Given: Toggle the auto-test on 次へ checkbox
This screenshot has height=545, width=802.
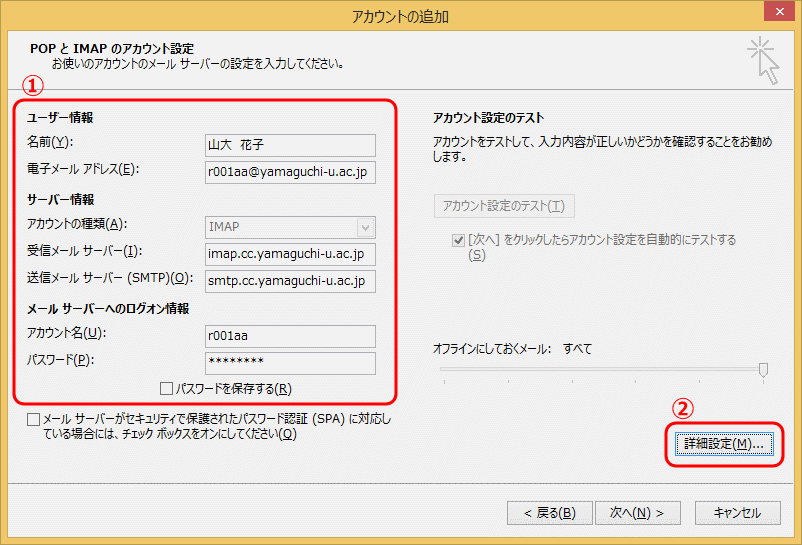Looking at the screenshot, I should coord(458,240).
